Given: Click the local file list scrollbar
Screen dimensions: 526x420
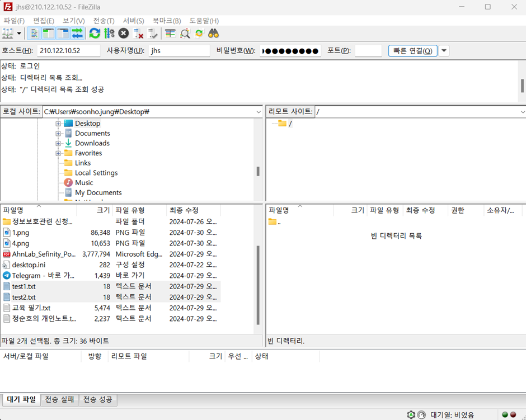Looking at the screenshot, I should pos(258,285).
